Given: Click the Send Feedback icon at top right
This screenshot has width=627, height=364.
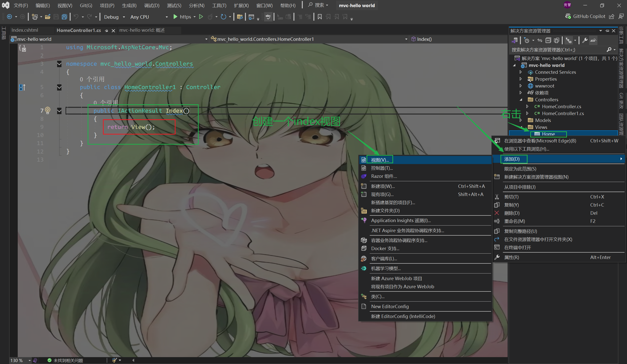Looking at the screenshot, I should [621, 16].
